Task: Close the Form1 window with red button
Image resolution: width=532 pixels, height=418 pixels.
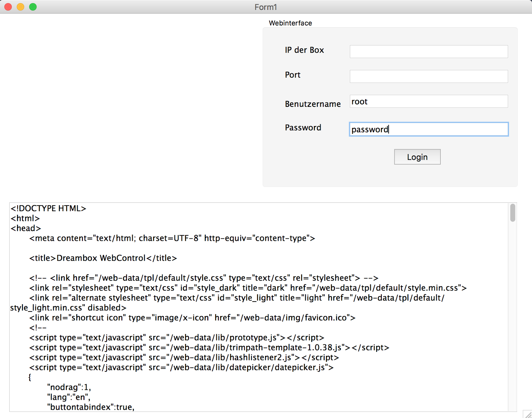Action: (x=8, y=7)
